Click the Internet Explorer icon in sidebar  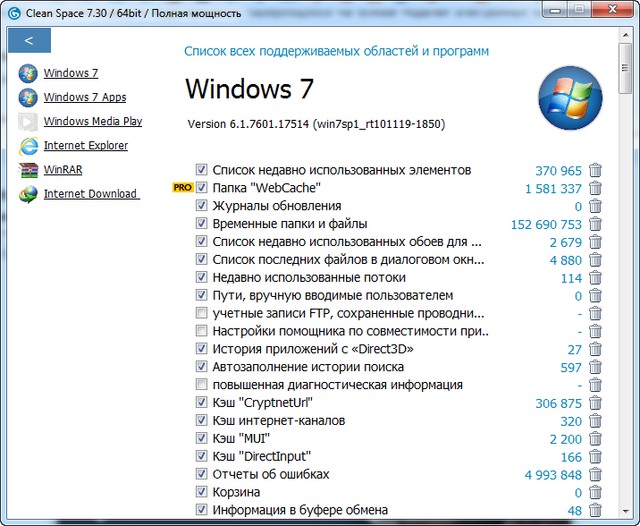click(x=28, y=146)
